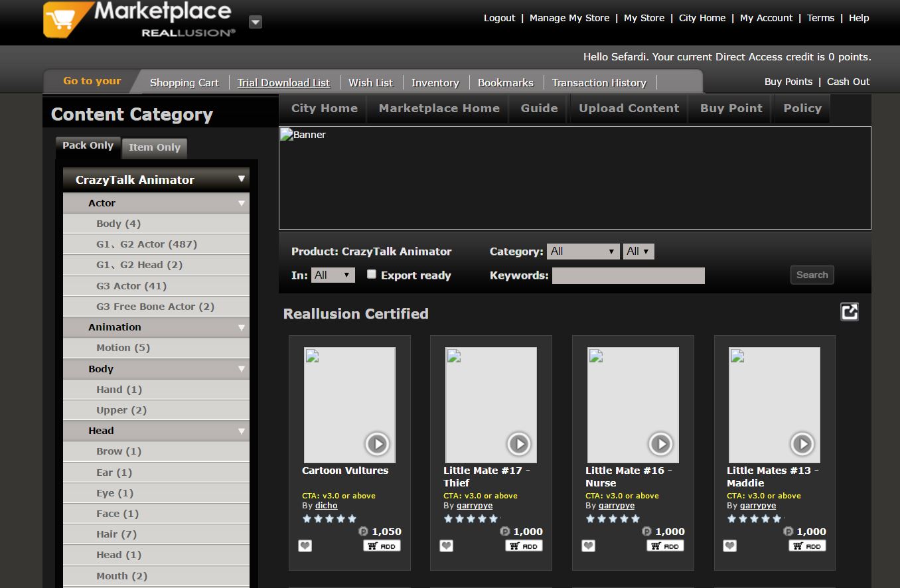Click heart icon for Little Mate #16 Nurse
The image size is (900, 588).
point(588,546)
